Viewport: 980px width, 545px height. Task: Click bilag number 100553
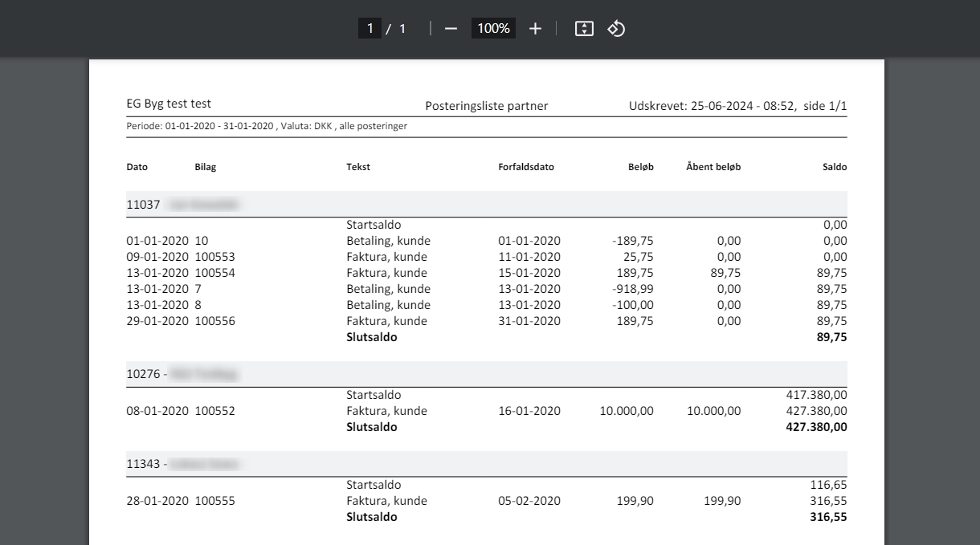(x=214, y=257)
